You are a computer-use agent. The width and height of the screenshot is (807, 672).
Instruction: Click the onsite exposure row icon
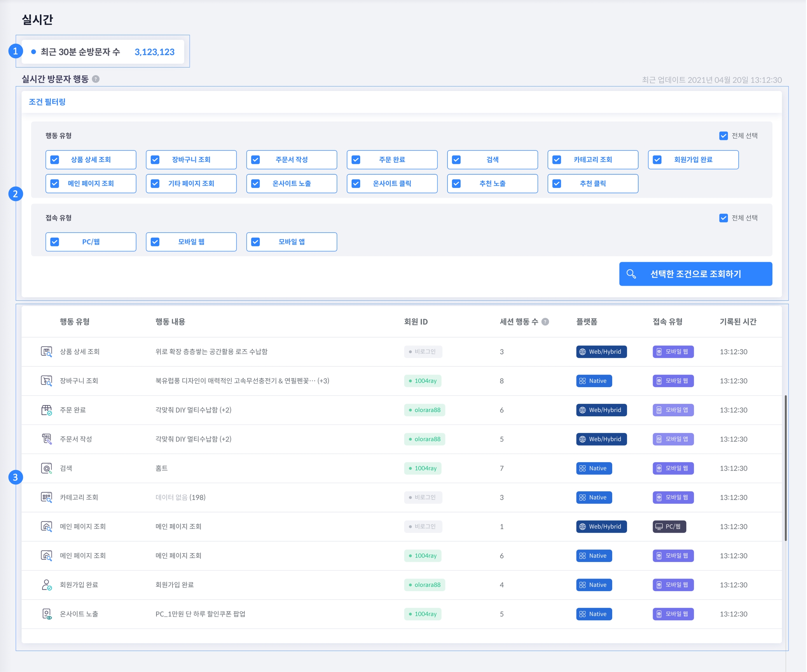click(47, 614)
